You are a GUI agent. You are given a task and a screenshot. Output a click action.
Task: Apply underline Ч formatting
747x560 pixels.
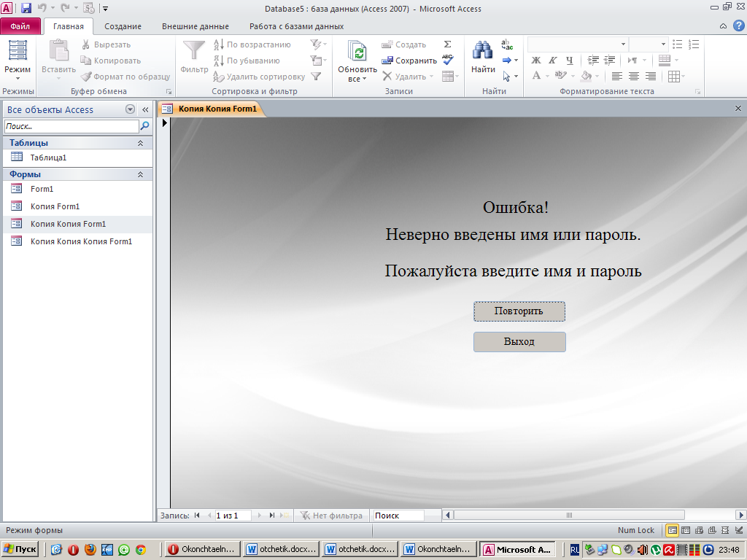click(x=569, y=60)
